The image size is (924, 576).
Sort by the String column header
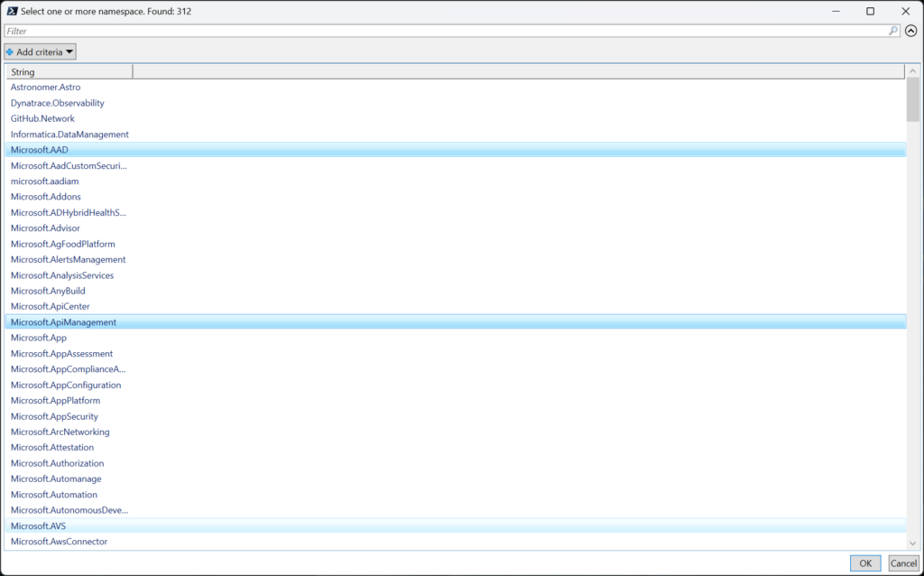69,72
